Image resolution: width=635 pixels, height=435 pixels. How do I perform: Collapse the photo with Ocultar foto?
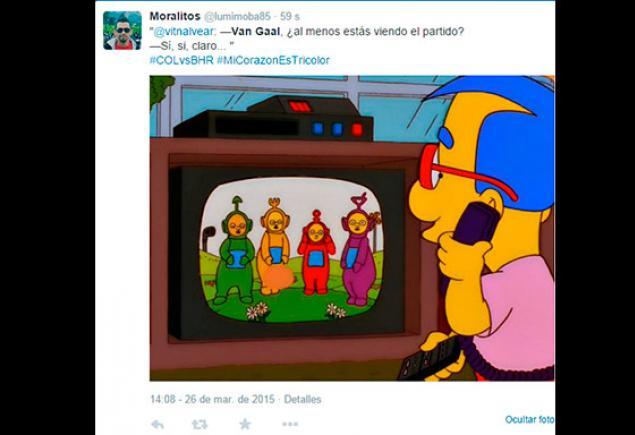[x=530, y=420]
